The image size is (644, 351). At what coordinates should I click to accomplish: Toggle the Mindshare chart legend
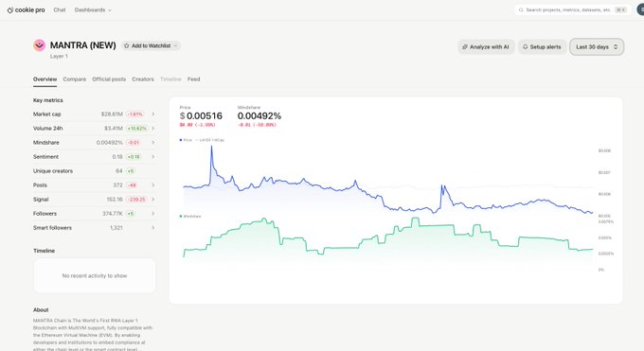coord(190,216)
